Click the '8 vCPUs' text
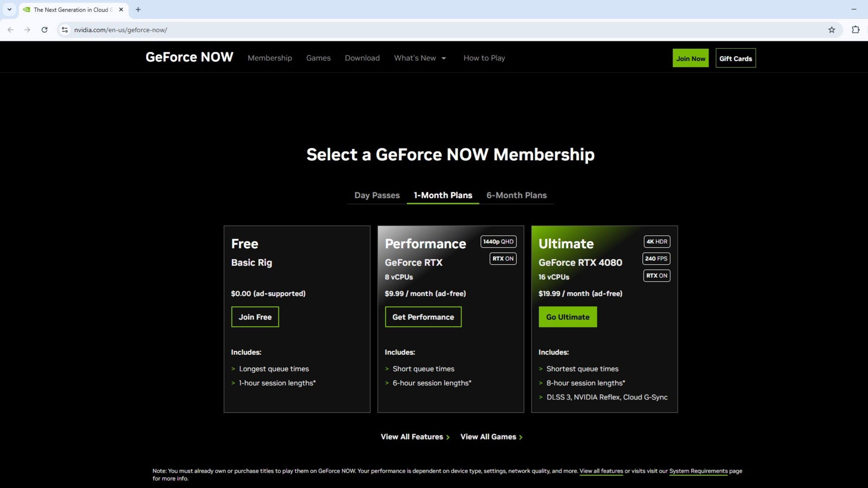This screenshot has width=868, height=488. click(x=399, y=277)
